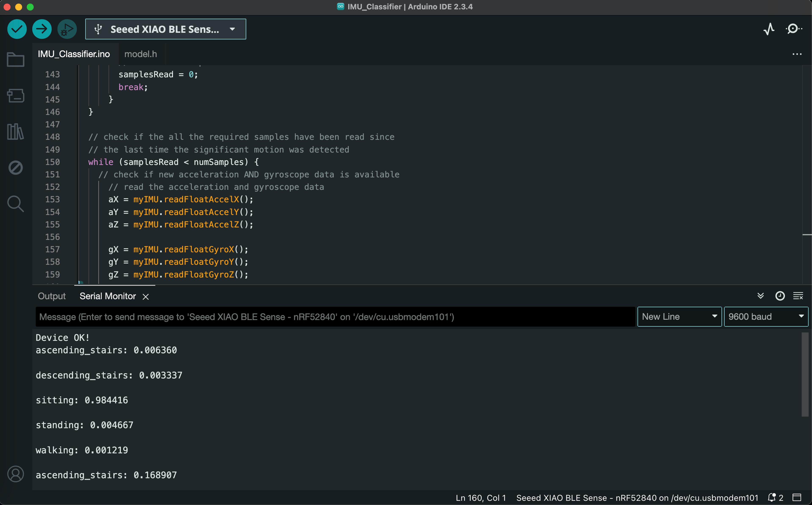The width and height of the screenshot is (812, 505).
Task: Close the Serial Monitor tab
Action: [145, 297]
